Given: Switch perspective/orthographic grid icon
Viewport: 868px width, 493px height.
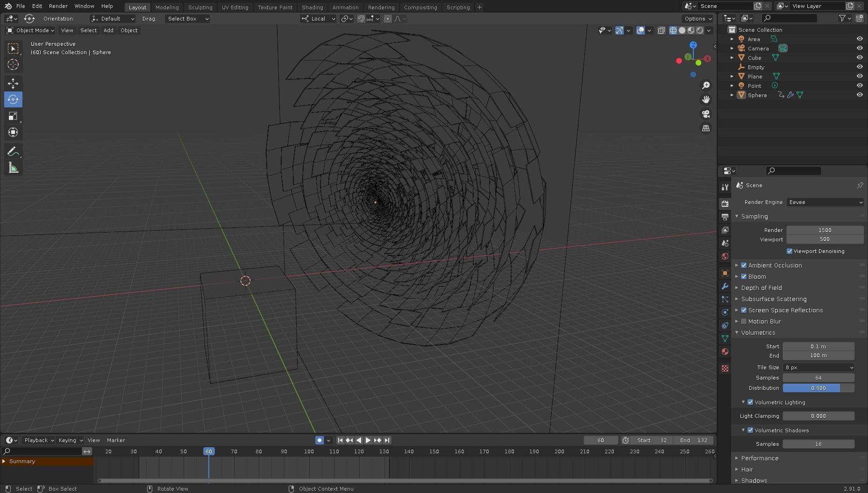Looking at the screenshot, I should 706,128.
